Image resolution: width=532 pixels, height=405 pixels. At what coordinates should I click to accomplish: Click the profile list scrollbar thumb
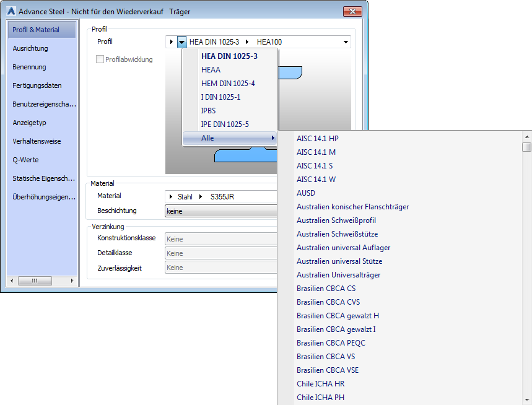[526, 147]
